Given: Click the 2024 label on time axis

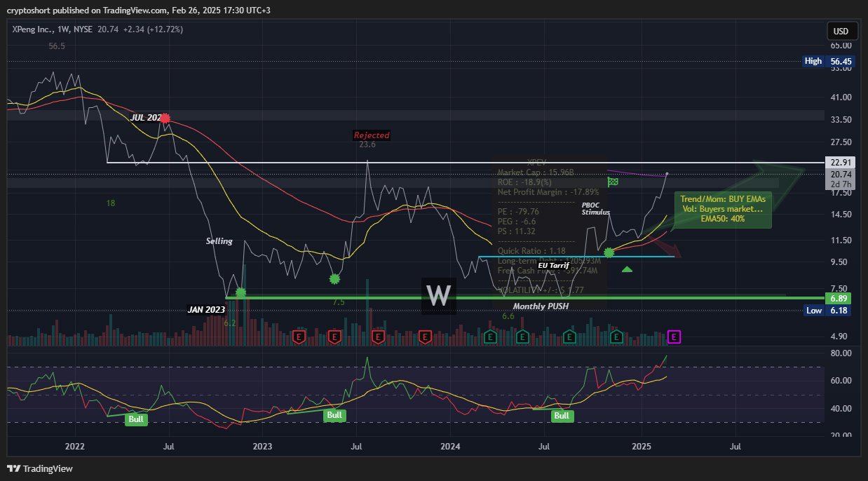Looking at the screenshot, I should pyautogui.click(x=451, y=445).
